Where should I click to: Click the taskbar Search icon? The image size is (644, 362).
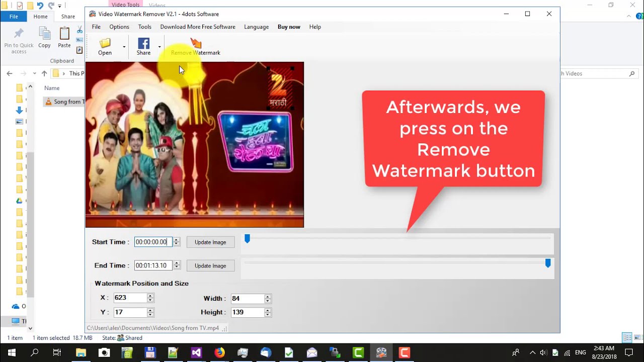pyautogui.click(x=34, y=352)
